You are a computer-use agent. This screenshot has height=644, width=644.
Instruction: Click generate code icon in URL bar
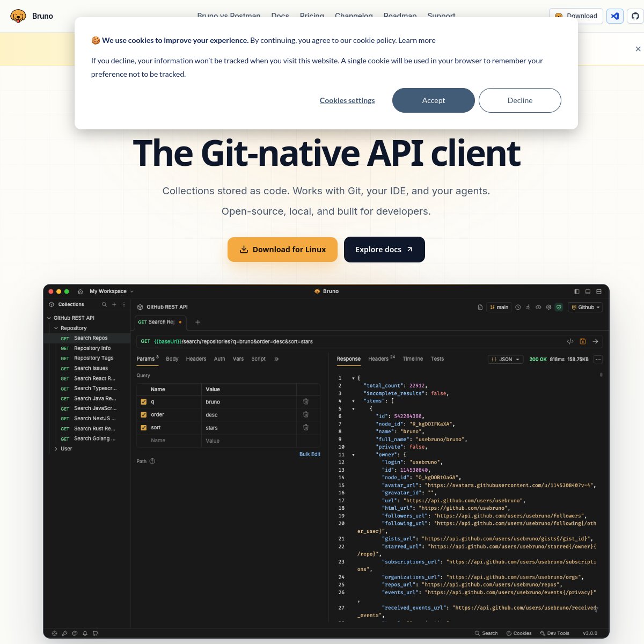point(570,341)
